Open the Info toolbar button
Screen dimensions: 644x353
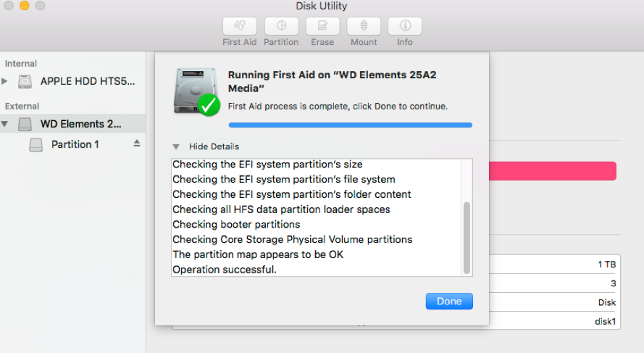405,26
